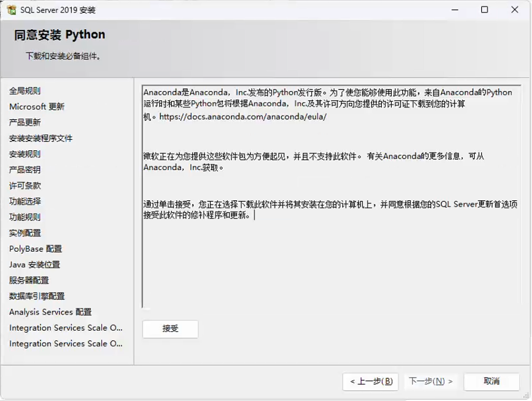This screenshot has height=401, width=532.
Task: Click the Anaconda EULA URL in the text
Action: tap(243, 117)
